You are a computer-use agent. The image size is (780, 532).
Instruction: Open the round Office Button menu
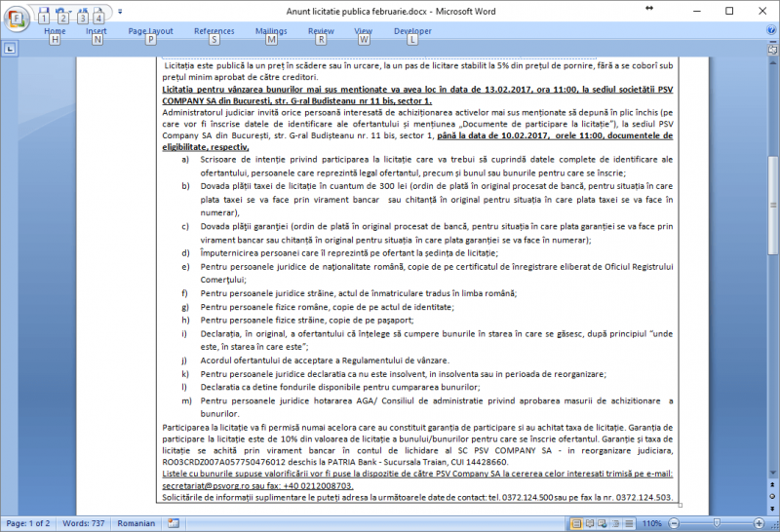tap(17, 19)
